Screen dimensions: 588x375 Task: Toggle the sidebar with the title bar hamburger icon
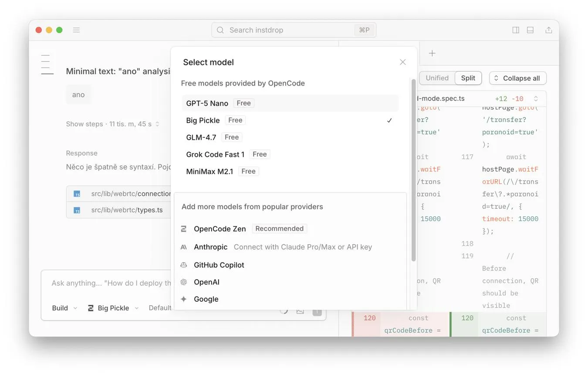point(76,30)
